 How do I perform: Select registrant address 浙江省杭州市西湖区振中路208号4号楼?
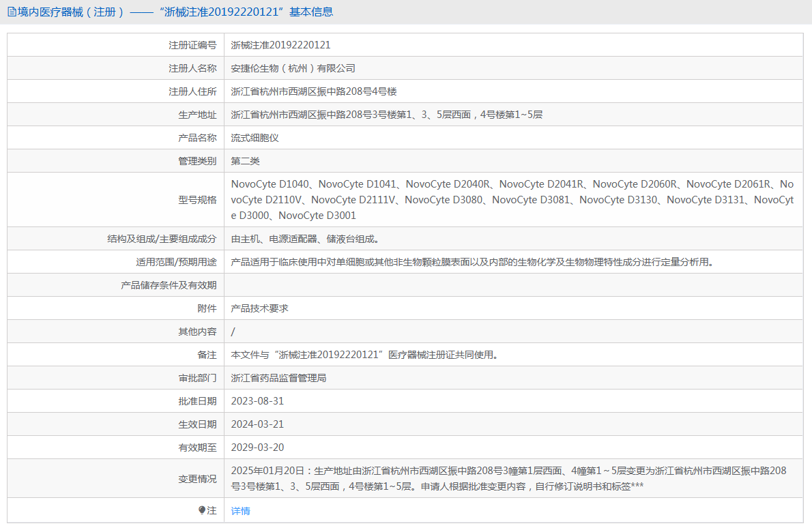314,91
